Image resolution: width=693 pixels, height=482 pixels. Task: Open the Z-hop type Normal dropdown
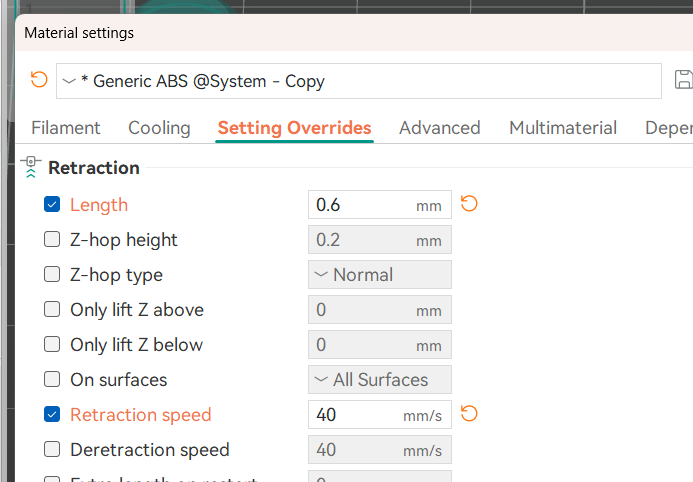[379, 275]
